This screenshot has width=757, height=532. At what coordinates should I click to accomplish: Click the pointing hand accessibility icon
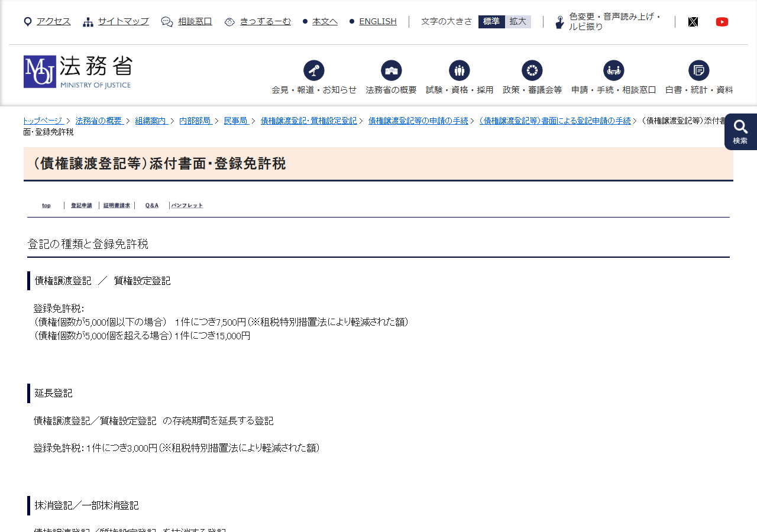[559, 22]
